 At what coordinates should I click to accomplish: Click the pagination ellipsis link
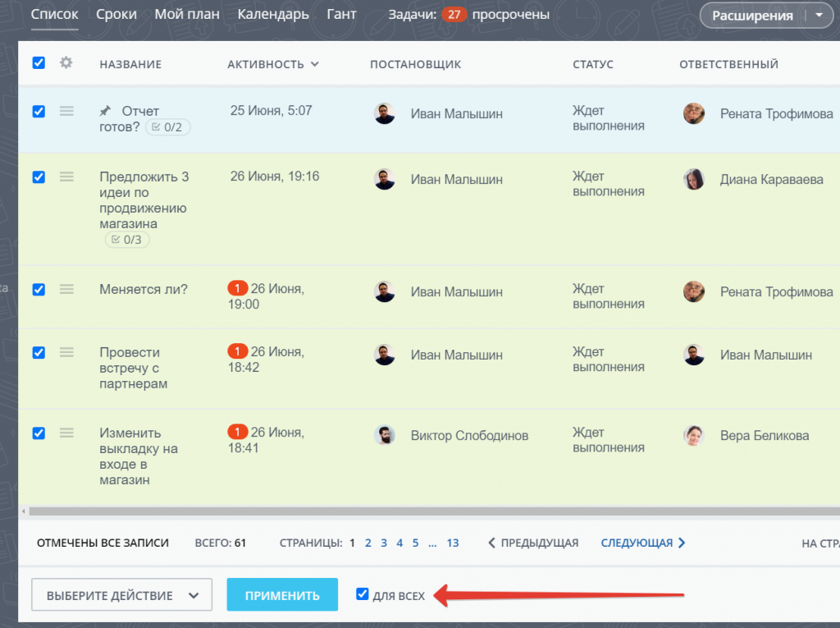[432, 543]
